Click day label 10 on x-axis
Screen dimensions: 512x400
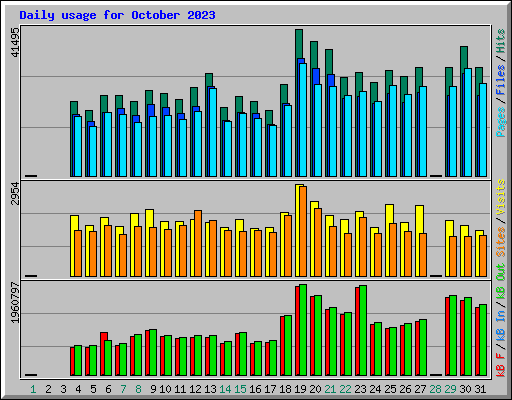(165, 389)
